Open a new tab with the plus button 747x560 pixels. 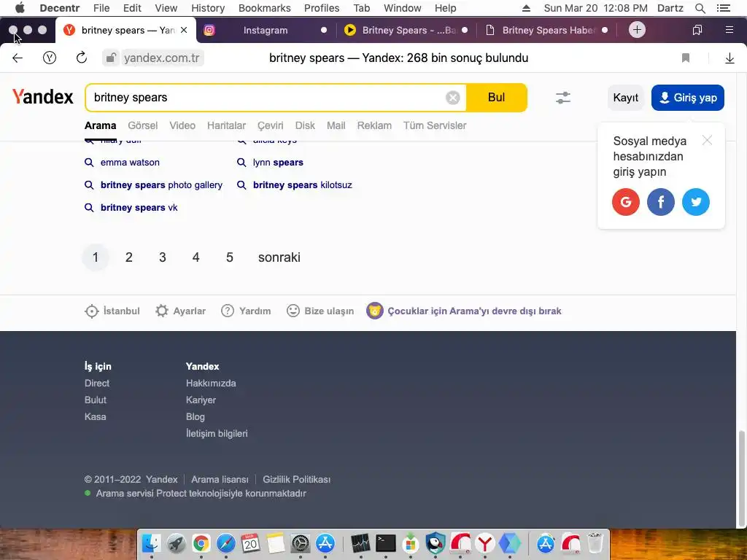click(637, 29)
